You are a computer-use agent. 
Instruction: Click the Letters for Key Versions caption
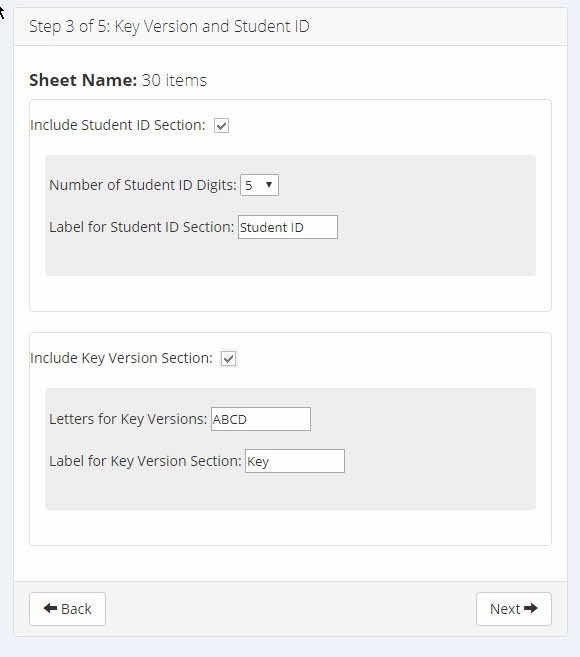[x=128, y=419]
